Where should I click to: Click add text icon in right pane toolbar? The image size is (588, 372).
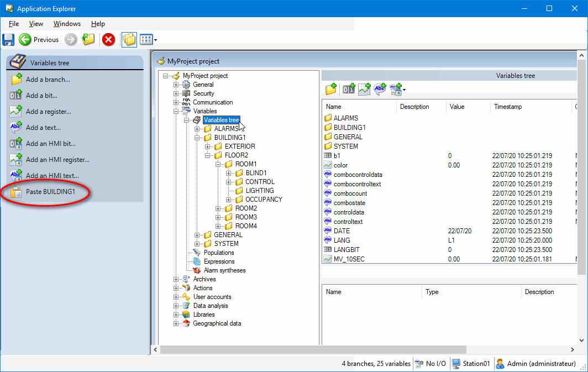tap(380, 89)
